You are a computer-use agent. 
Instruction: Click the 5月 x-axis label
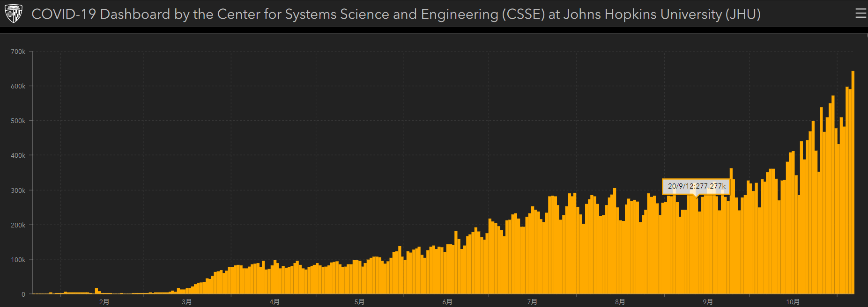pyautogui.click(x=359, y=302)
